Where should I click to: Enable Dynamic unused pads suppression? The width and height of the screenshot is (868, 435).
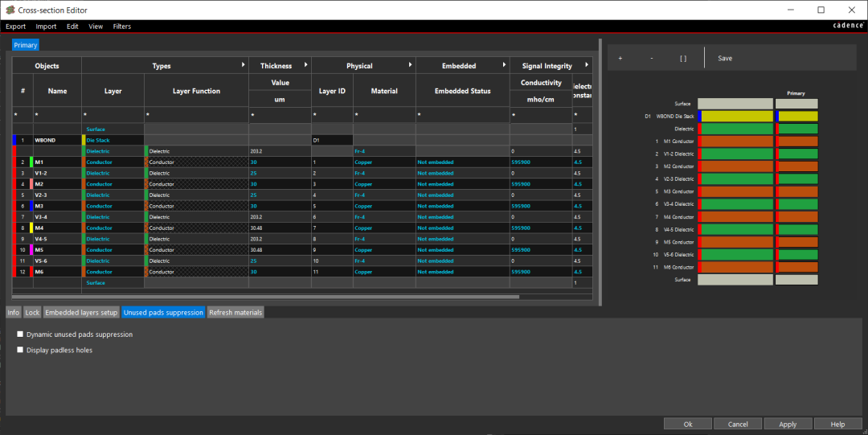click(x=20, y=334)
